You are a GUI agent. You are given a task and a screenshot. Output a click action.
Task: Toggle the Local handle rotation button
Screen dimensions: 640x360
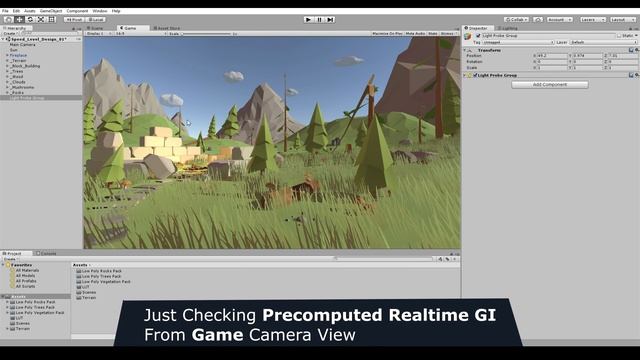point(96,20)
